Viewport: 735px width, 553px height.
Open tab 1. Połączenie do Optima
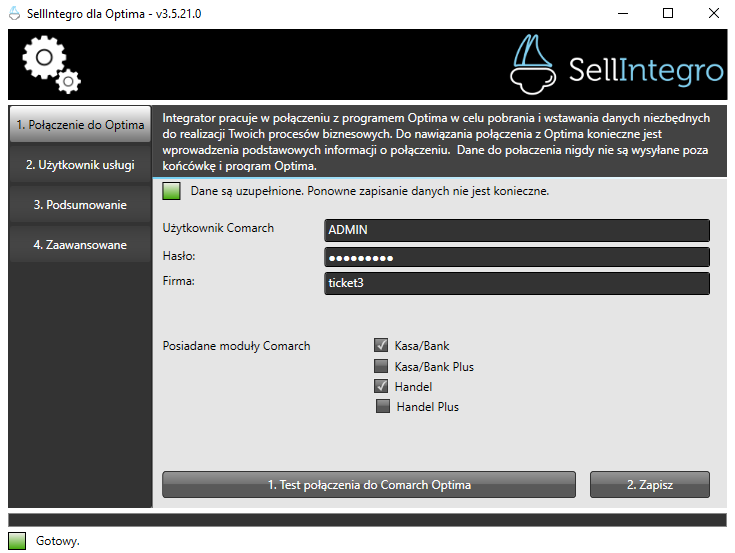[x=80, y=125]
